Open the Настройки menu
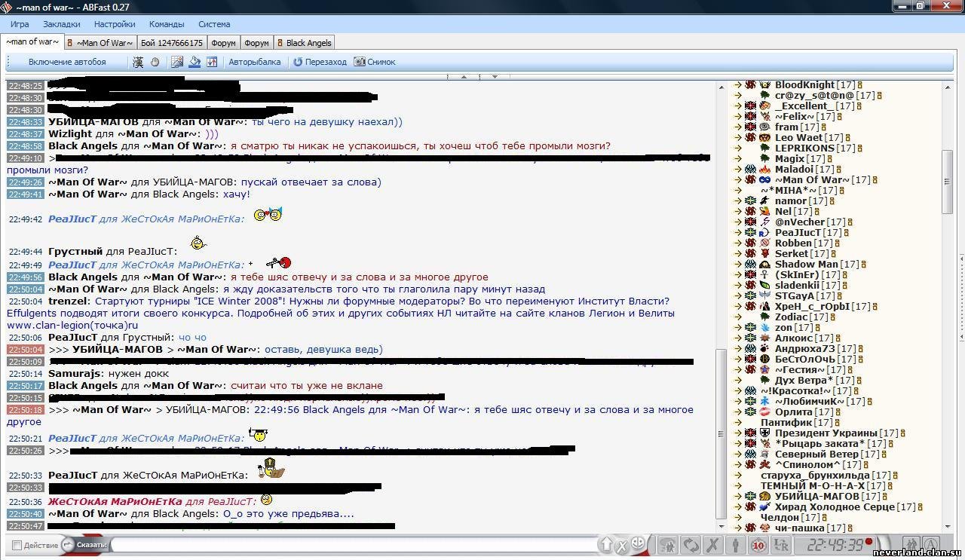This screenshot has width=965, height=560. click(115, 24)
